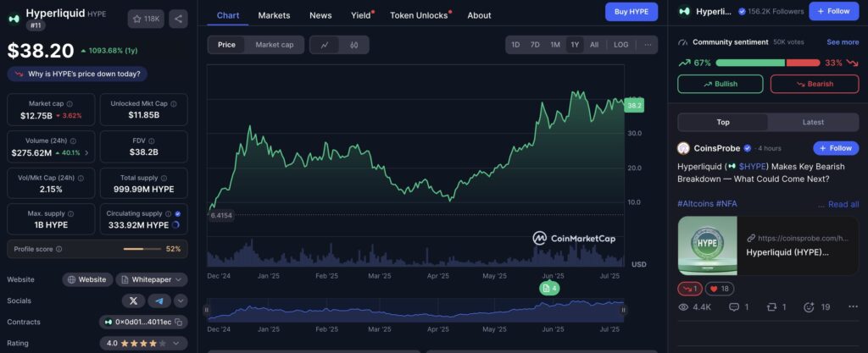The width and height of the screenshot is (868, 353).
Task: Show Profile score info icon
Action: 59,249
